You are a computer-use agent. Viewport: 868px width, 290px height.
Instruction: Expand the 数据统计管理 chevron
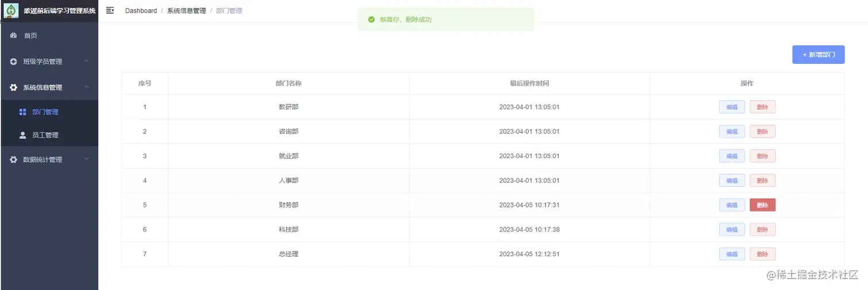[86, 159]
